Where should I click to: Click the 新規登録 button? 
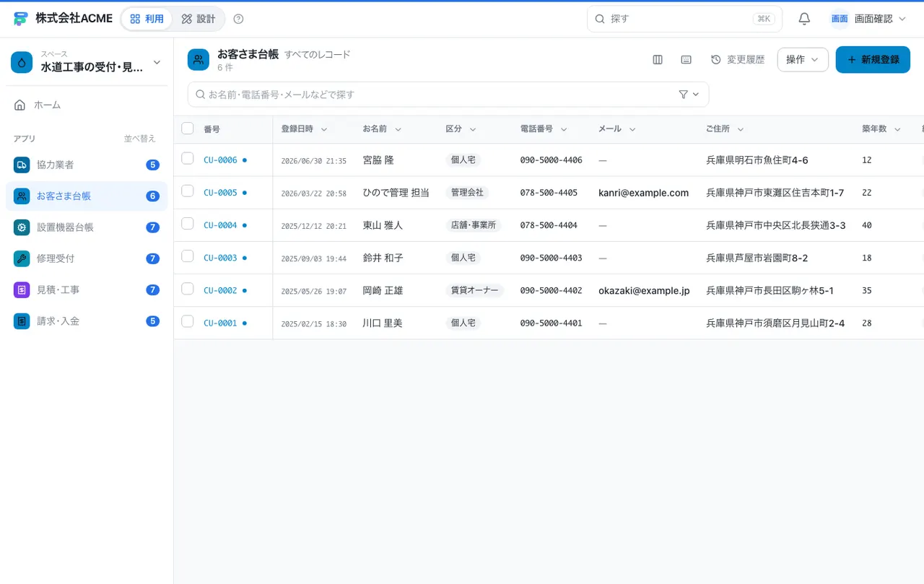(x=873, y=60)
